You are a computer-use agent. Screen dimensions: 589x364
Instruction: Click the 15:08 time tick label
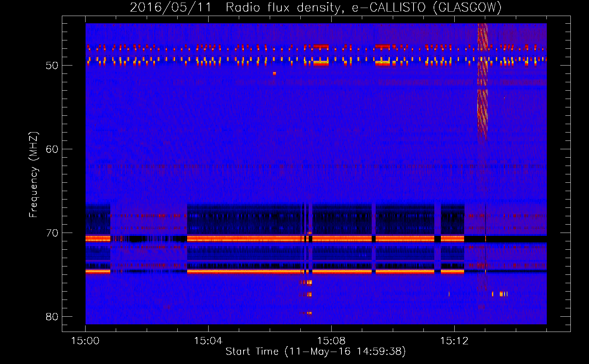pyautogui.click(x=331, y=341)
